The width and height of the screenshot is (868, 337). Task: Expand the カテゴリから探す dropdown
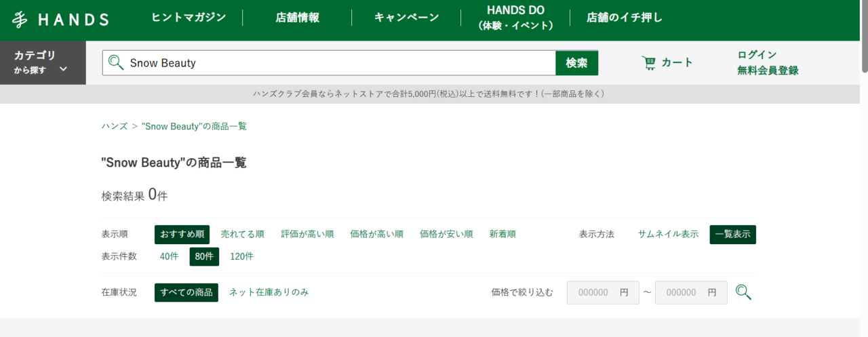[x=43, y=62]
